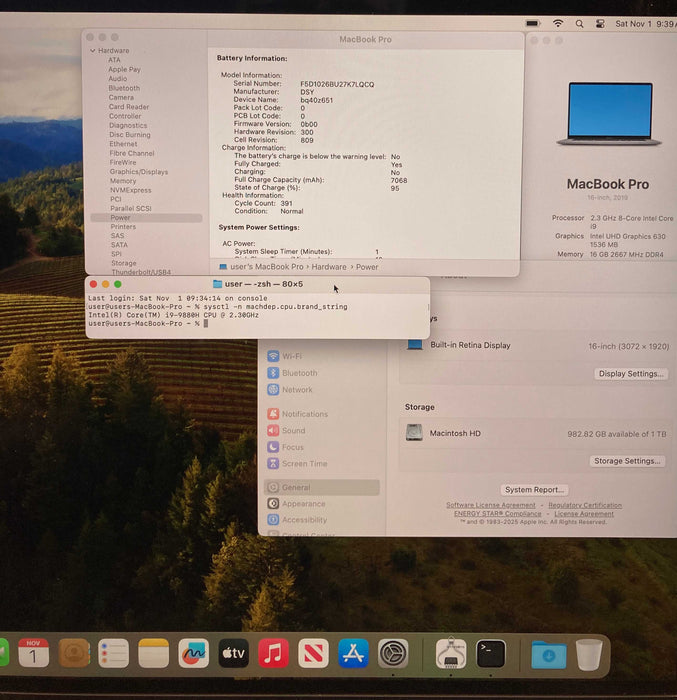Select General in Settings sidebar
The width and height of the screenshot is (677, 700).
(322, 487)
